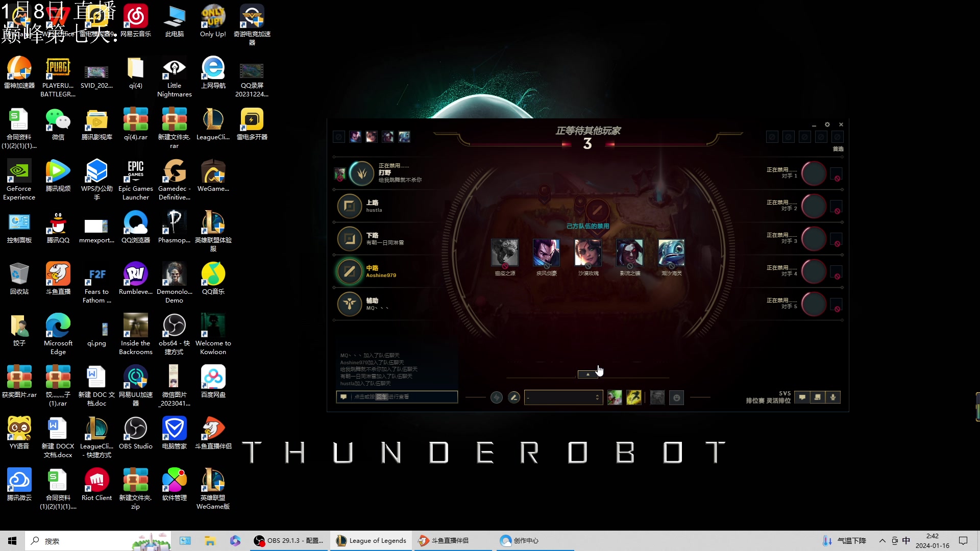
Task: Open Riot Client desktop shortcut
Action: tap(96, 485)
